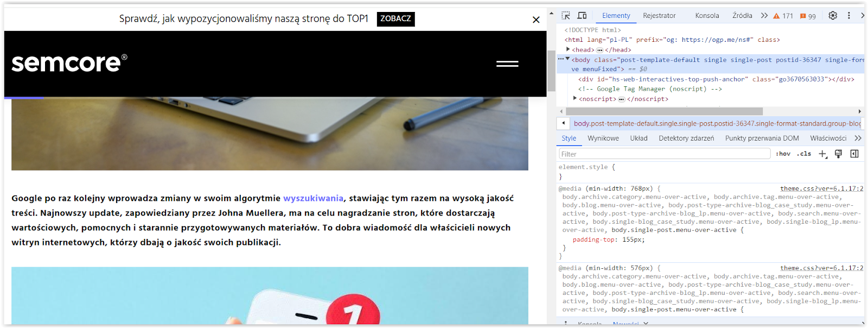Click the ellipsis inside head tag
868x328 pixels.
coord(599,50)
